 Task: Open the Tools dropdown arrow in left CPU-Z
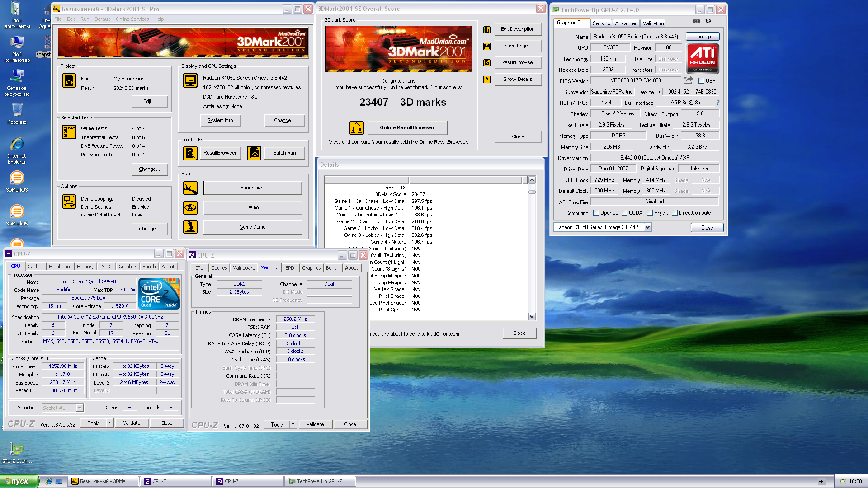pyautogui.click(x=109, y=423)
